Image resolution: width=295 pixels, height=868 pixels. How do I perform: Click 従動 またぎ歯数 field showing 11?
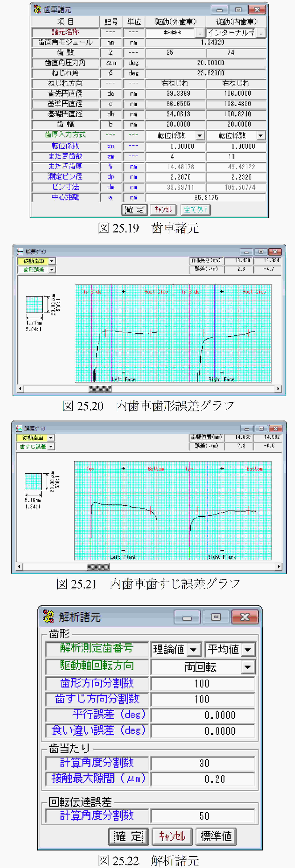(x=236, y=157)
